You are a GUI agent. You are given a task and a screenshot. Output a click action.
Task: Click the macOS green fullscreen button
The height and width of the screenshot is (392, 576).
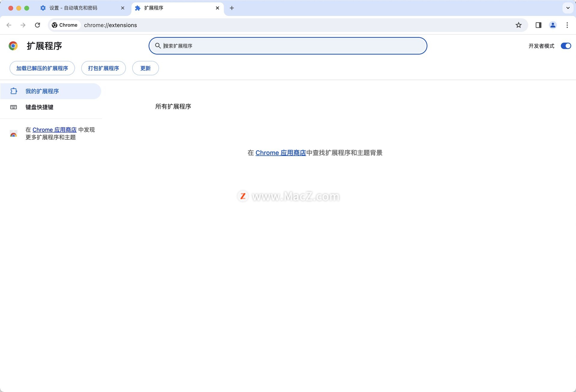27,8
